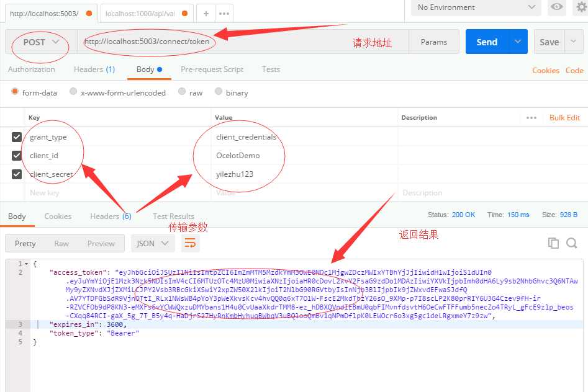Click the 928 B size value
The image size is (588, 392).
point(569,215)
